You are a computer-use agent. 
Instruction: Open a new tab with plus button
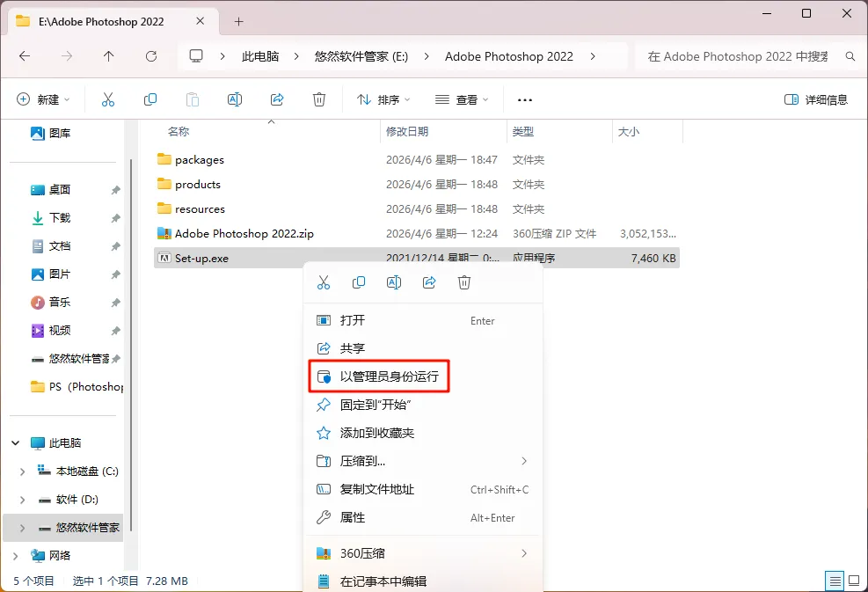pos(238,22)
